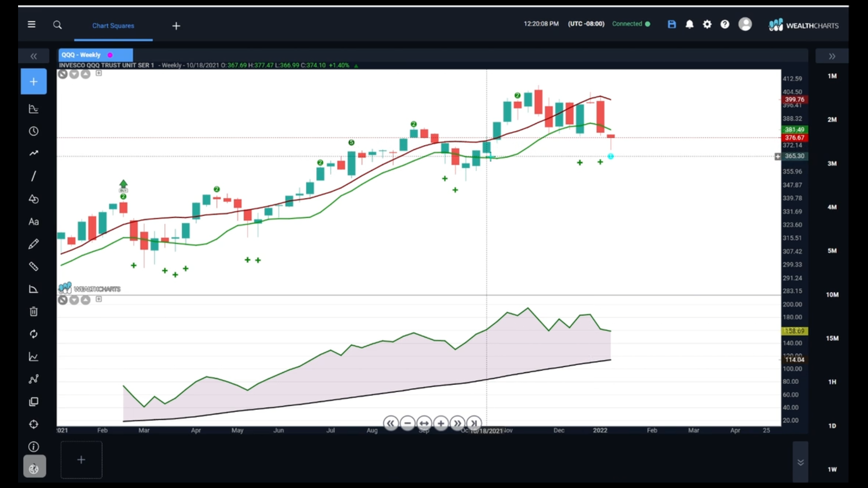
Task: Open the notifications bell
Action: click(x=689, y=24)
